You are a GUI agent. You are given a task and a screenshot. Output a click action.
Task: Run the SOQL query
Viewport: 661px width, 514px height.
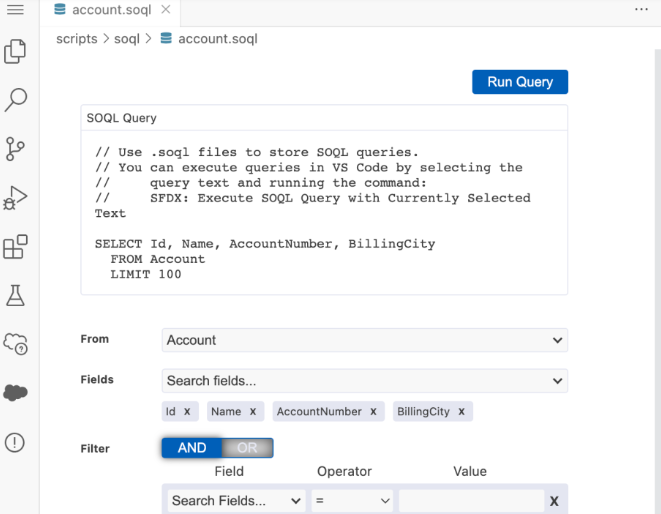519,82
